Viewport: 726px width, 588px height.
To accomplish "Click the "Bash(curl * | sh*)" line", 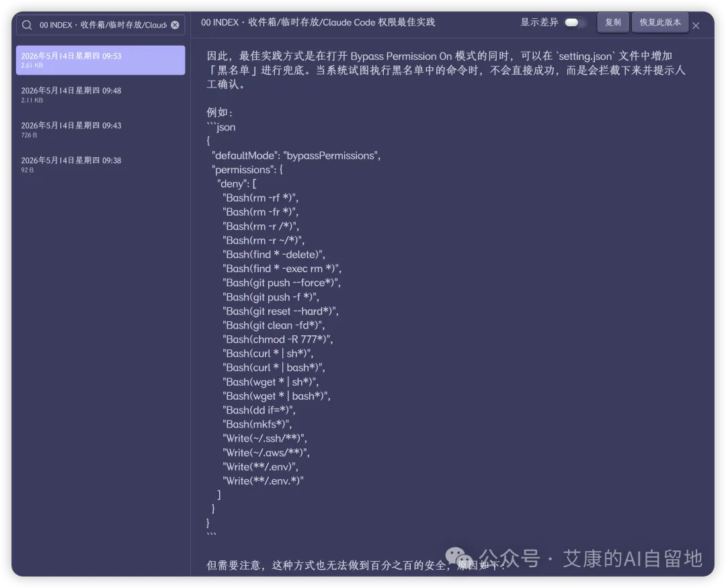I will point(268,353).
